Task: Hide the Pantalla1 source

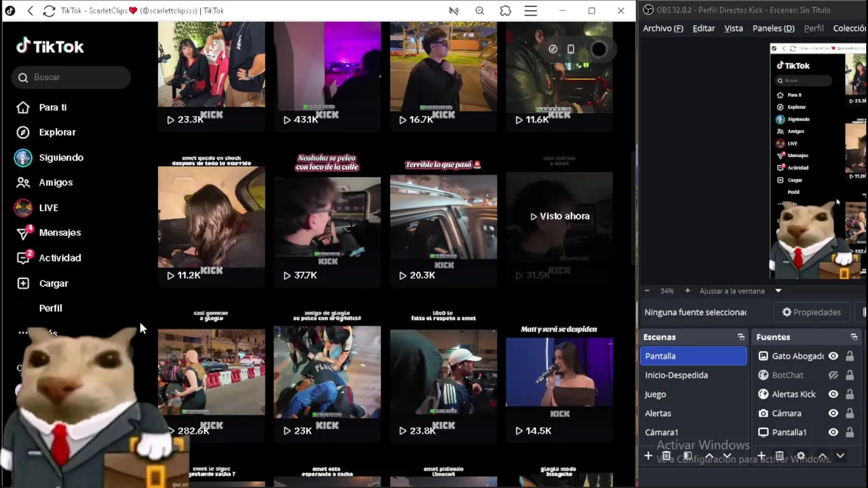Action: (833, 432)
